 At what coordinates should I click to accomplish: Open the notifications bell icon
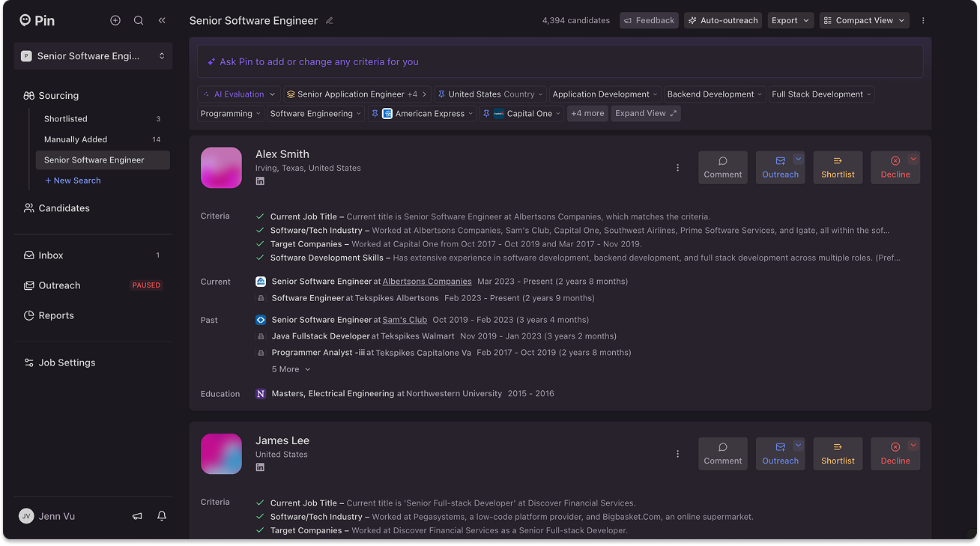click(x=162, y=516)
